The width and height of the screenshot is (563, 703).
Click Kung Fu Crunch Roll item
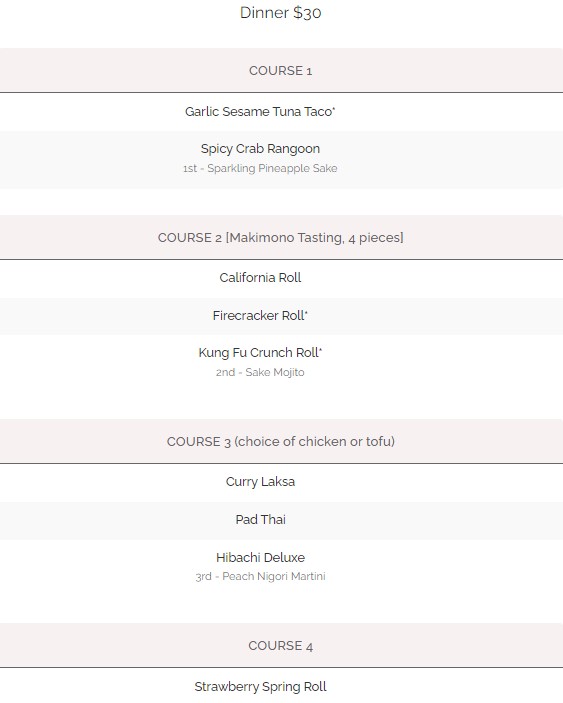coord(259,353)
